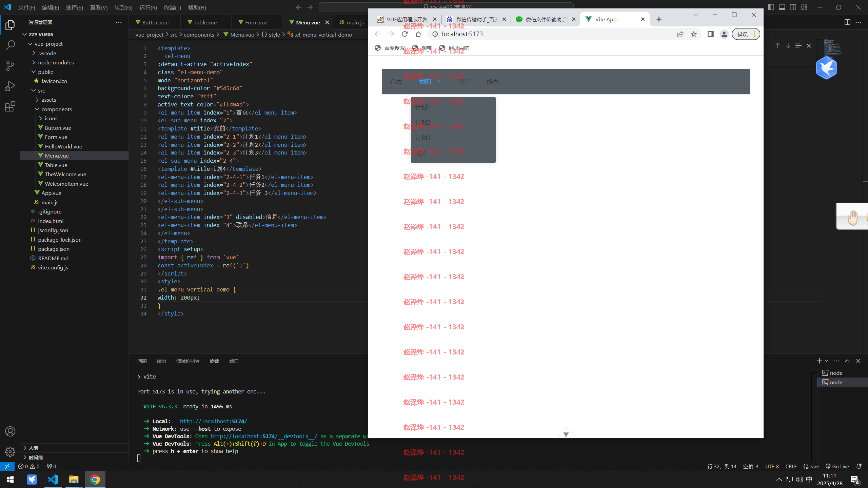The height and width of the screenshot is (488, 868).
Task: Open App.vue in the file tree
Action: tap(51, 193)
